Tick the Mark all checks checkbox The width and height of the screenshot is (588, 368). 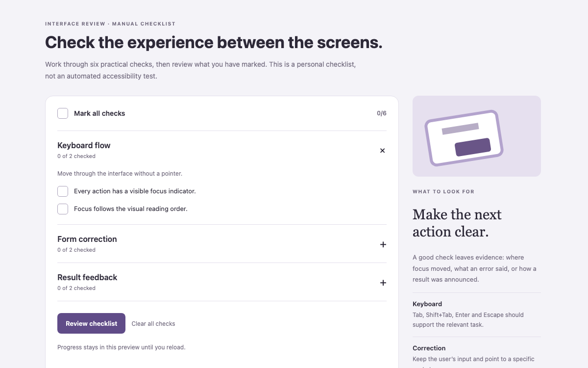click(x=63, y=113)
